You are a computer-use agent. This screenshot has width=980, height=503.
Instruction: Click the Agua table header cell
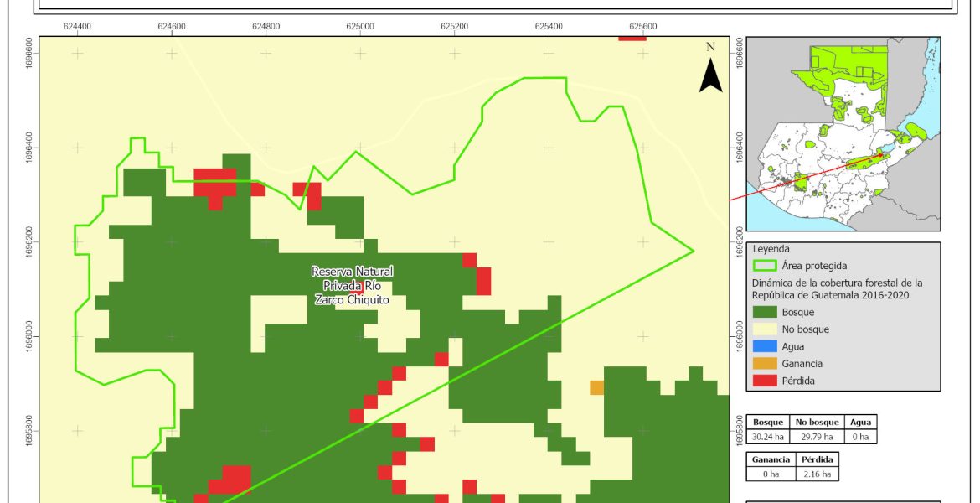(860, 423)
